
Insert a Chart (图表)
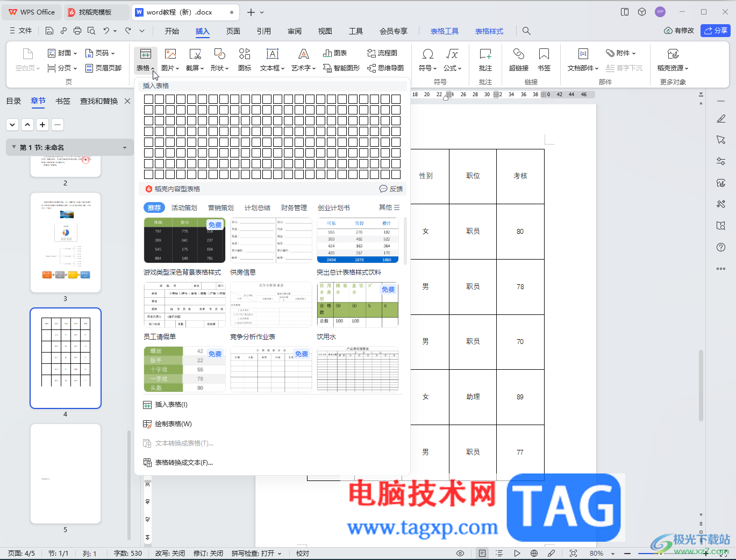335,53
